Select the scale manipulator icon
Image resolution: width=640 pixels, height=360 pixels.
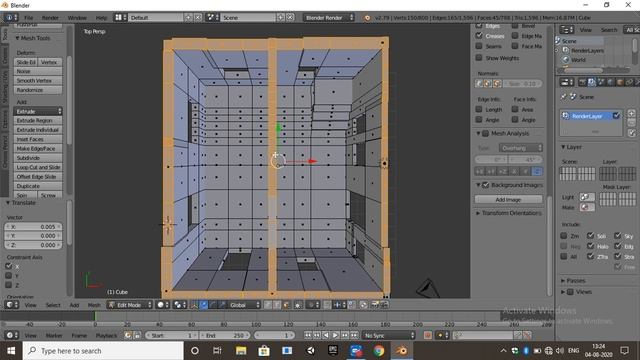(x=222, y=305)
